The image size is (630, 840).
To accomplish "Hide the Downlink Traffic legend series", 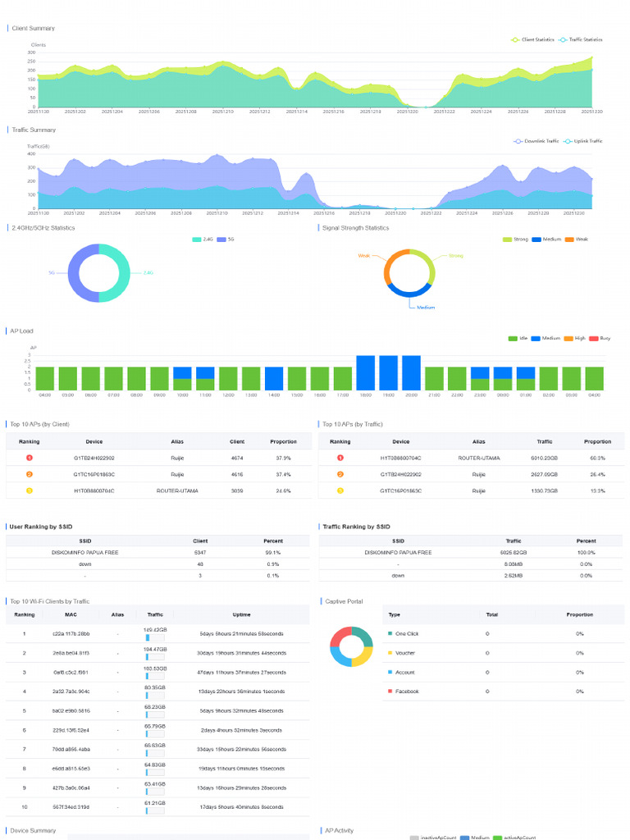I will [x=518, y=141].
